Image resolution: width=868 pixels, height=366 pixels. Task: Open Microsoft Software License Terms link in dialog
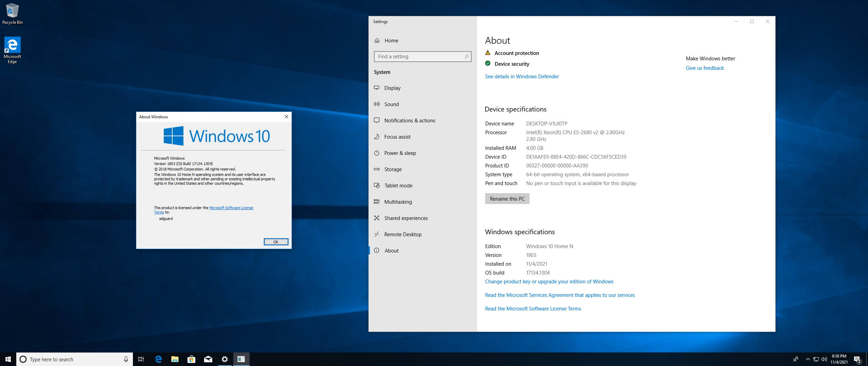(x=231, y=208)
